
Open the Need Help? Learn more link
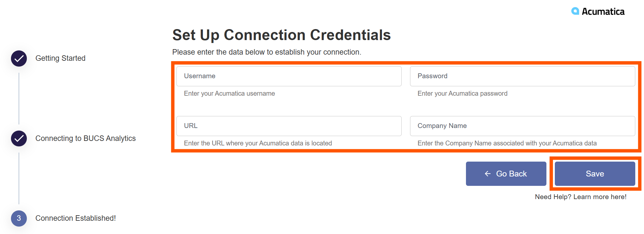[581, 197]
